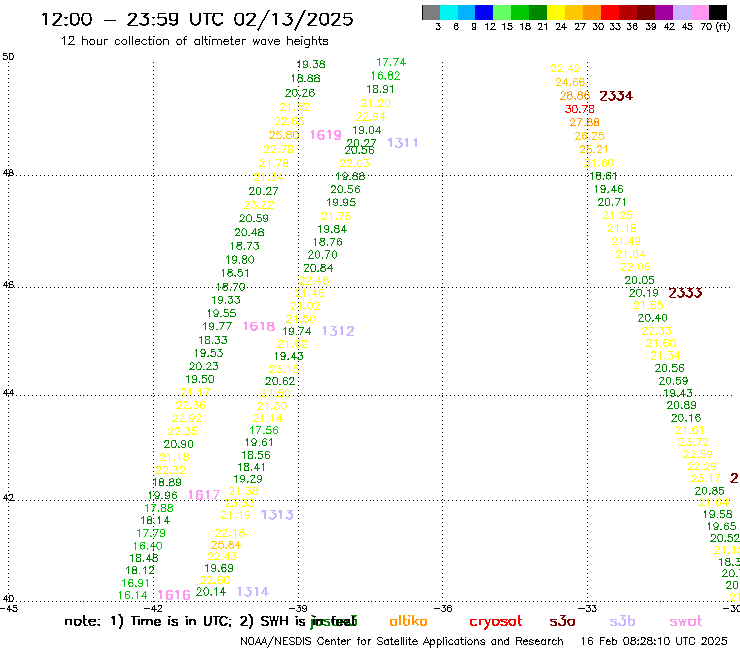
Task: Click the wave height value 16.82
Action: coord(386,76)
